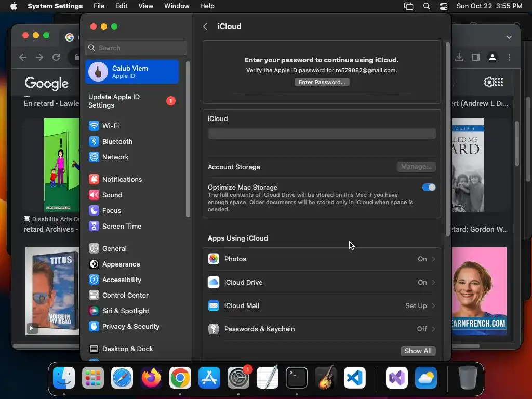The height and width of the screenshot is (399, 532).
Task: Open the View menu
Action: 145,6
